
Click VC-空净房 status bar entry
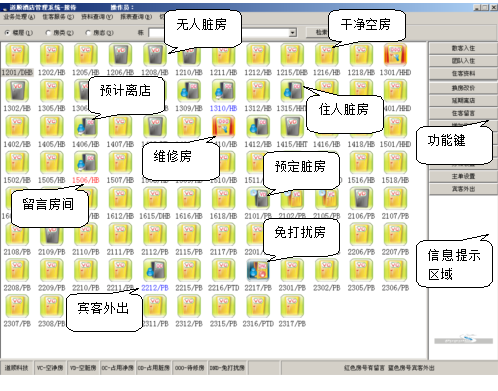pyautogui.click(x=50, y=368)
